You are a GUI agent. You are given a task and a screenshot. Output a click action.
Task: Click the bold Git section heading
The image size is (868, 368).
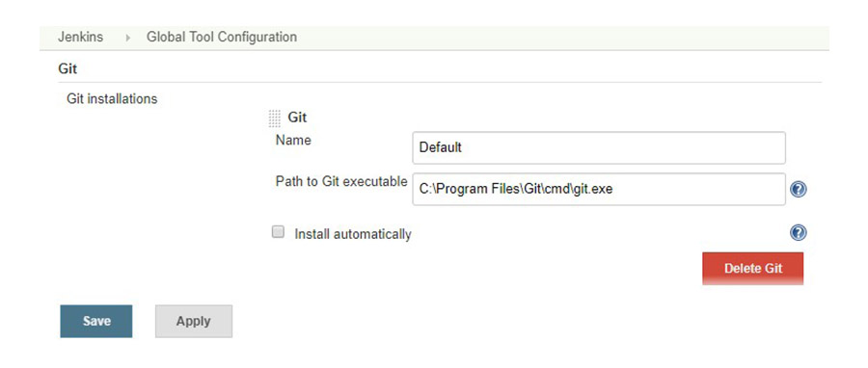click(68, 69)
